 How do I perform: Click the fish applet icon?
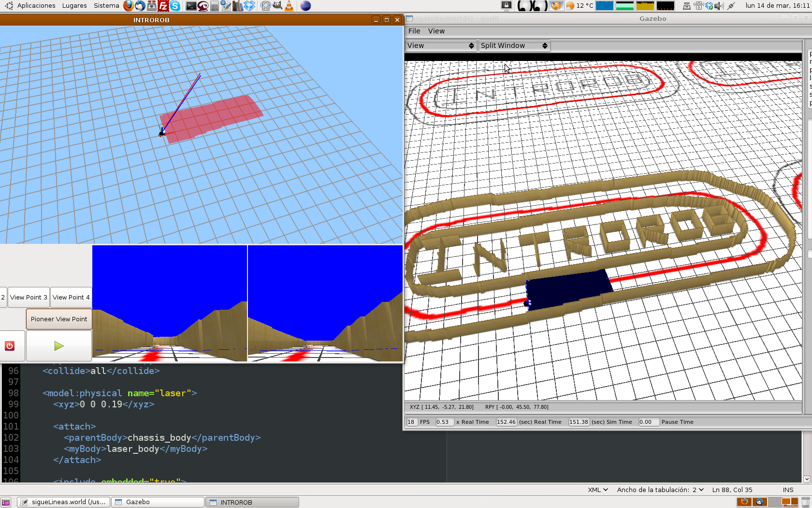[x=556, y=6]
